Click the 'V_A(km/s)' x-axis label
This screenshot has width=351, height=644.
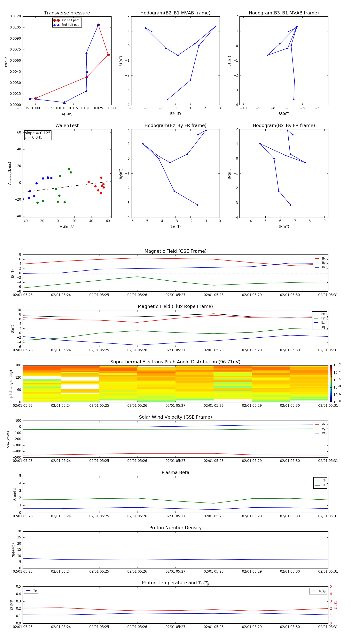pyautogui.click(x=67, y=227)
